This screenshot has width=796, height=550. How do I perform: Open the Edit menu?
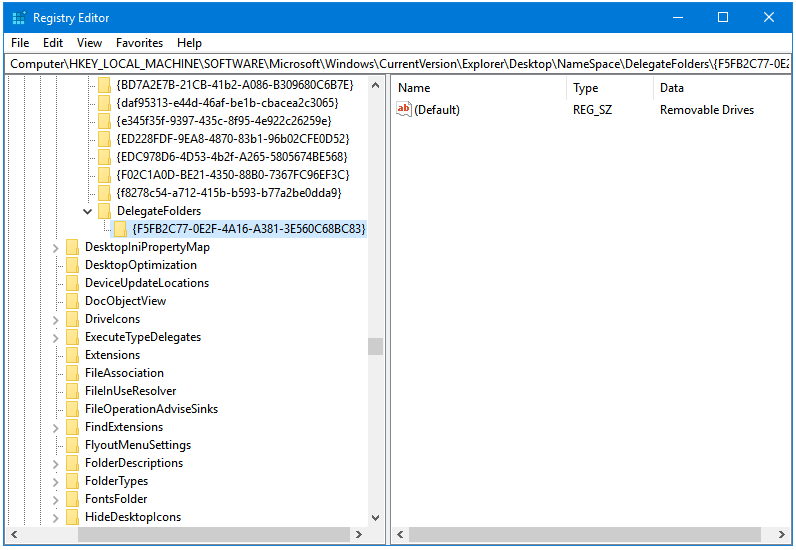point(53,43)
